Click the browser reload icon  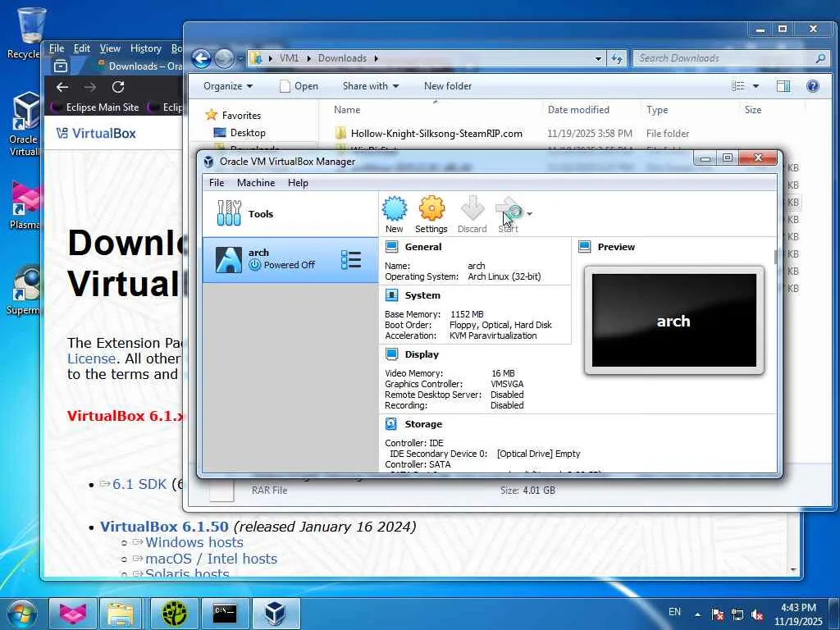(x=118, y=87)
